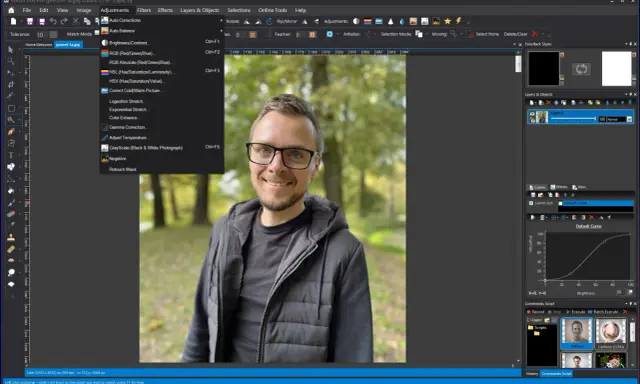Screen dimensions: 640x384
Task: Open the Layers & Objects menu
Action: tap(200, 10)
